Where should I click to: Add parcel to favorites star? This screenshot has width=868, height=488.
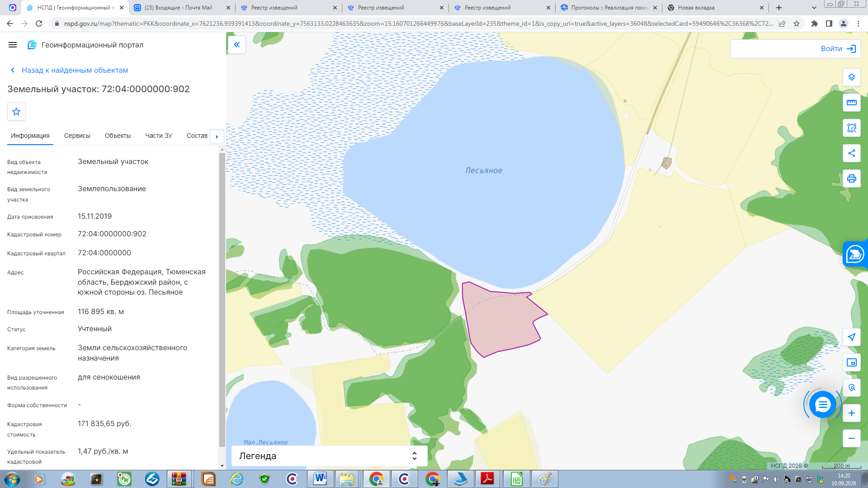[x=16, y=112]
